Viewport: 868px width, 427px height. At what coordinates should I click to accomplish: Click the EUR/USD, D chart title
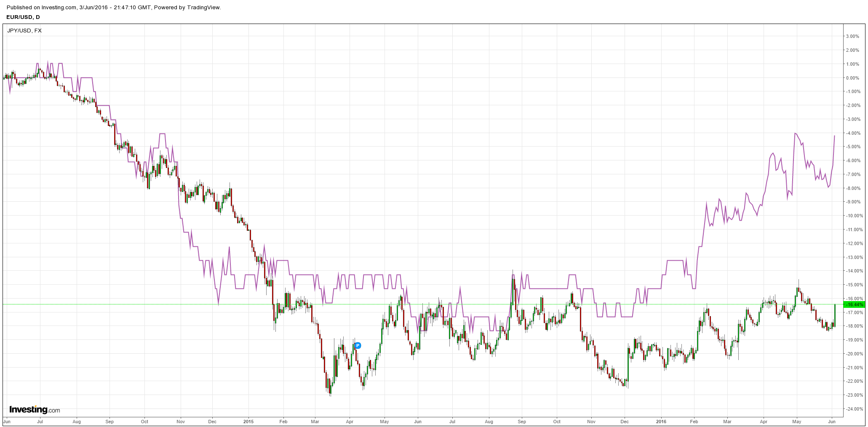click(23, 17)
